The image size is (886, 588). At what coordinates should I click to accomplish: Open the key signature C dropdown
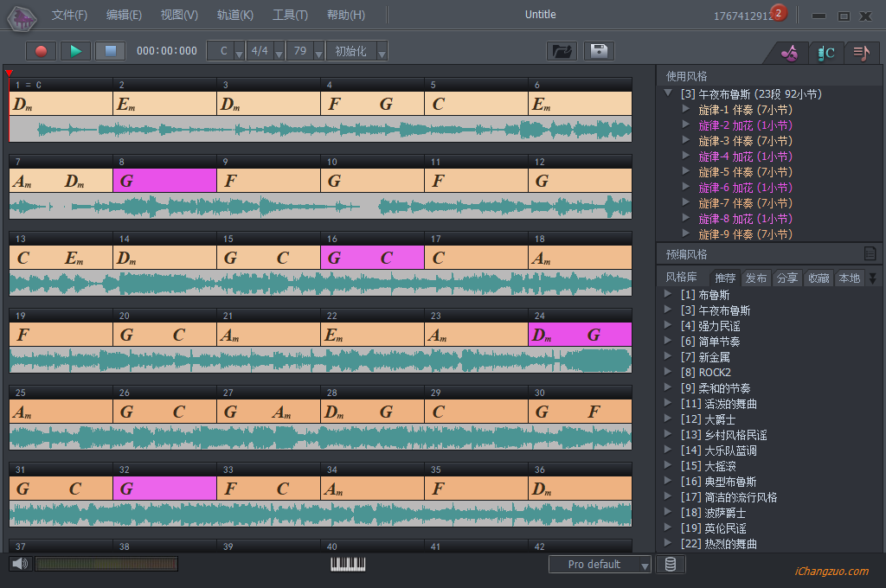(226, 51)
